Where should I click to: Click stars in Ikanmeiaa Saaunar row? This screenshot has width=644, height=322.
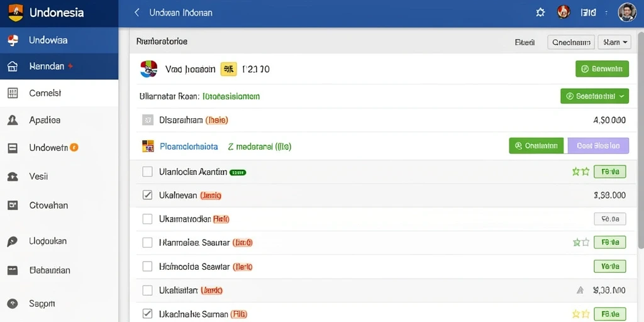pyautogui.click(x=580, y=242)
